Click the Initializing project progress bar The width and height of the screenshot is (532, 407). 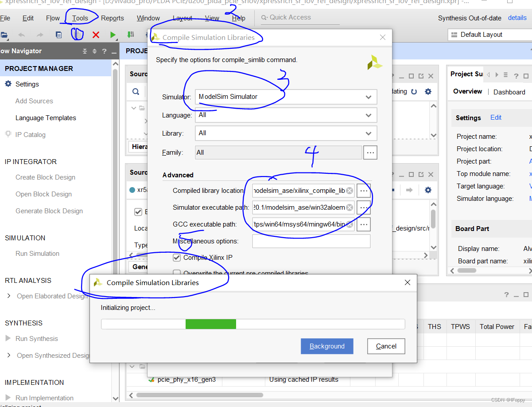click(x=253, y=324)
